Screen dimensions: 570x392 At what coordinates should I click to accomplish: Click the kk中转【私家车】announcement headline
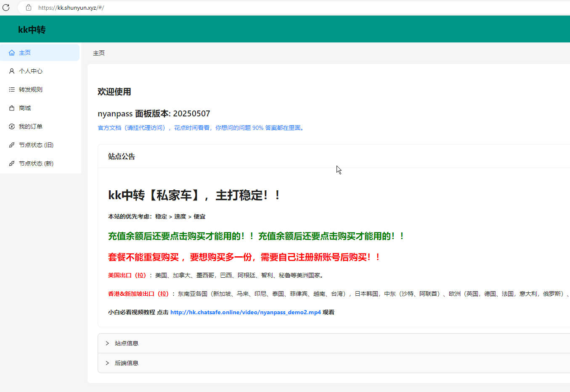pos(194,195)
